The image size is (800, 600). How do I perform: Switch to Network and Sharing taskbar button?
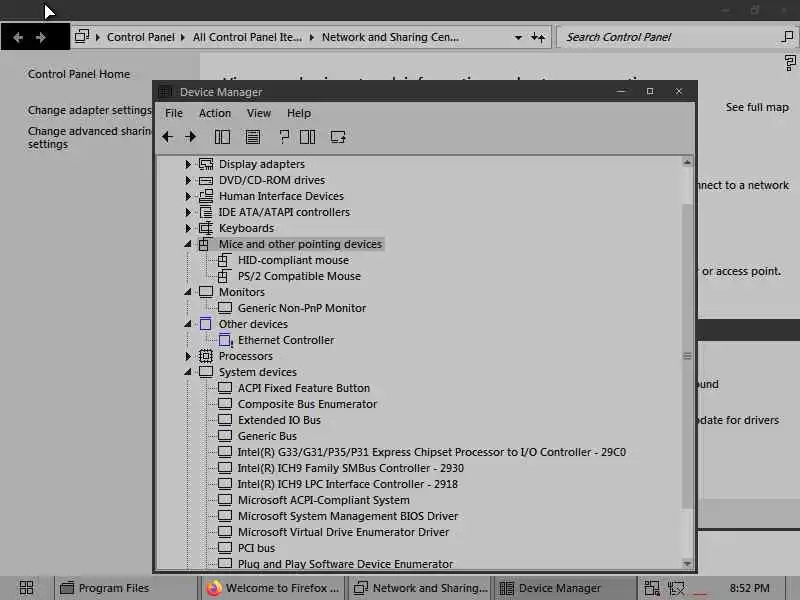click(418, 588)
